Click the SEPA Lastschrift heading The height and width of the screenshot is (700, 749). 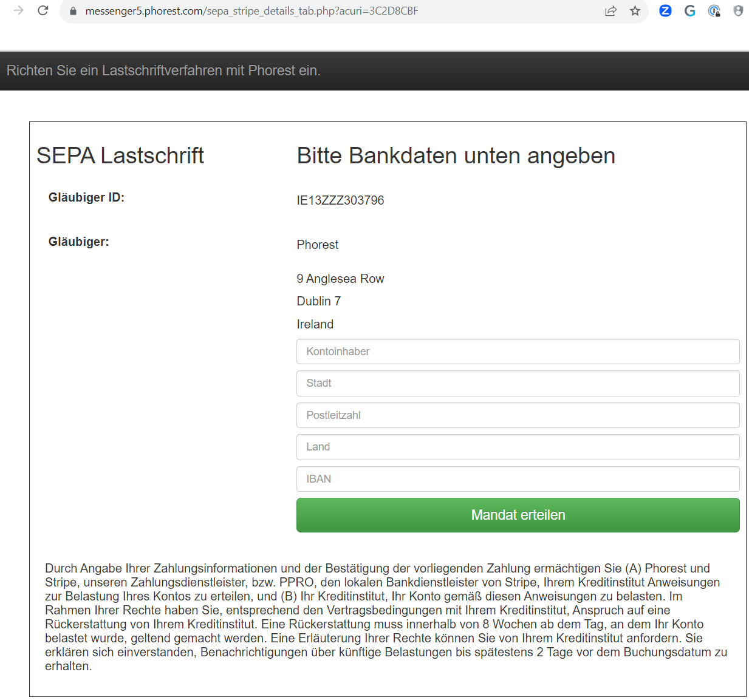point(120,155)
